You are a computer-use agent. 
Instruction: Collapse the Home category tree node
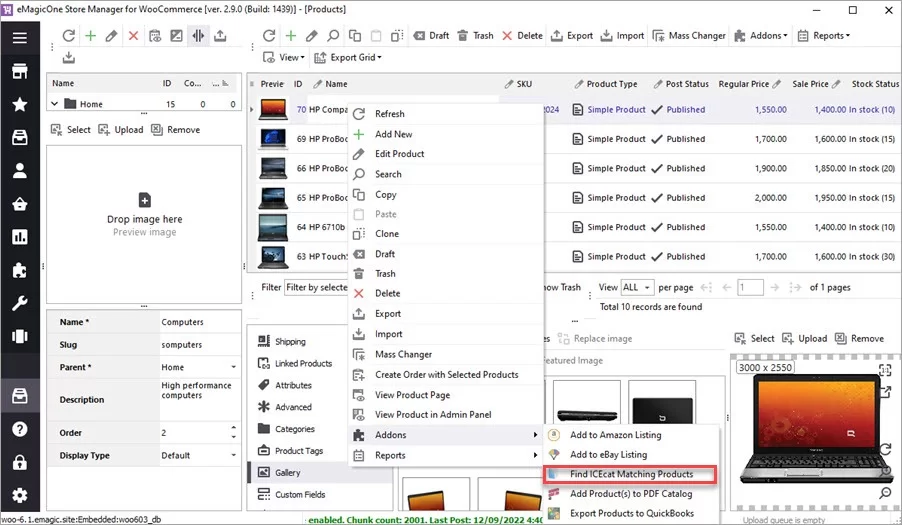coord(53,104)
